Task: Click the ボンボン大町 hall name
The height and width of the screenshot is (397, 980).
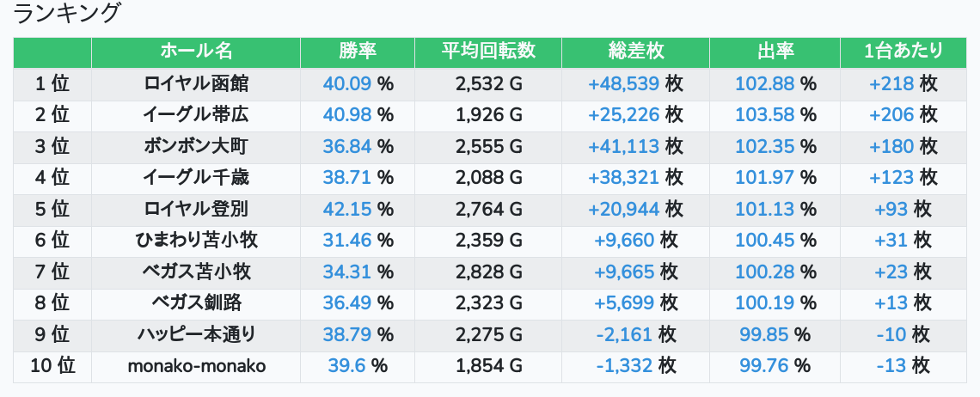Action: pyautogui.click(x=196, y=147)
